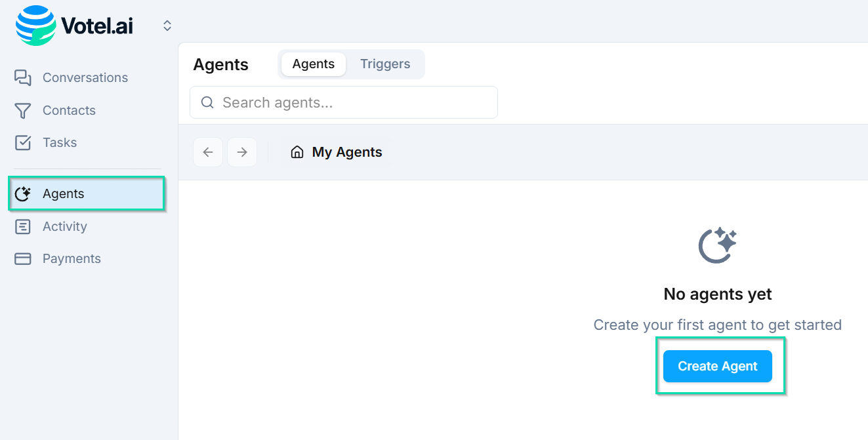Image resolution: width=868 pixels, height=440 pixels.
Task: Click the home icon beside My Agents
Action: tap(297, 151)
